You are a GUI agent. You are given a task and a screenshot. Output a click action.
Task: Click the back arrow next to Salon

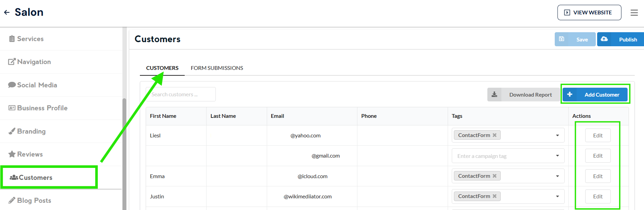pyautogui.click(x=7, y=13)
